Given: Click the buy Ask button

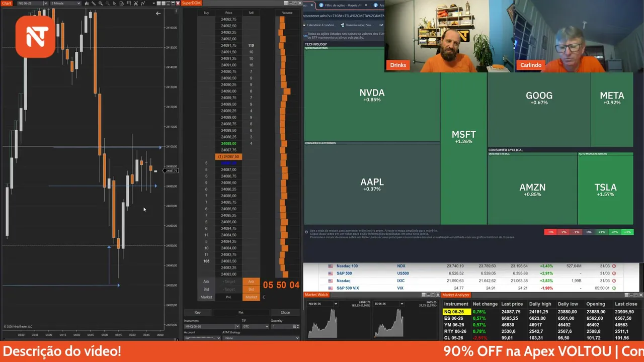Looking at the screenshot, I should (x=206, y=282).
